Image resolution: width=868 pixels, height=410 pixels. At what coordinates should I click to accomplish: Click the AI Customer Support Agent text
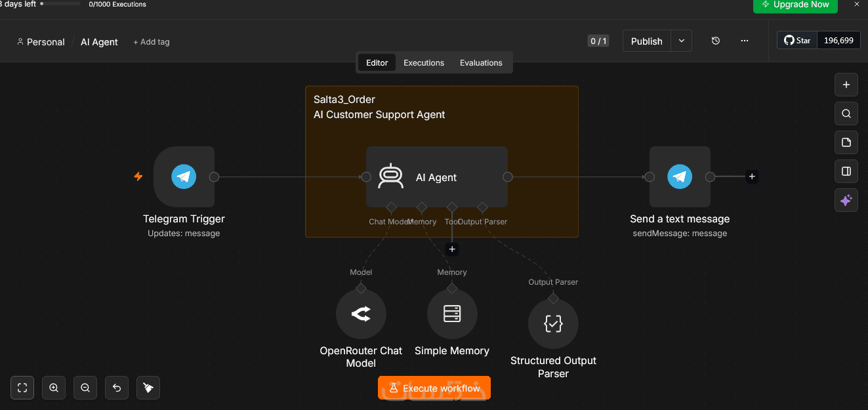379,115
